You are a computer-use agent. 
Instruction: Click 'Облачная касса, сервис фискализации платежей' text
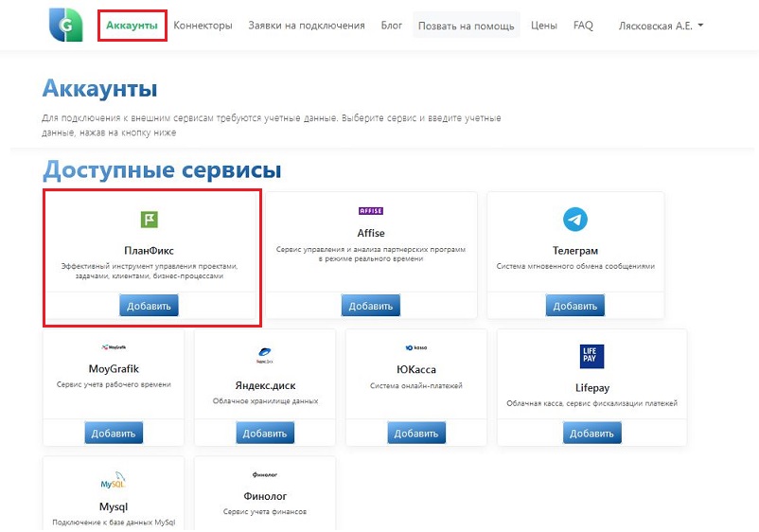[x=591, y=403]
